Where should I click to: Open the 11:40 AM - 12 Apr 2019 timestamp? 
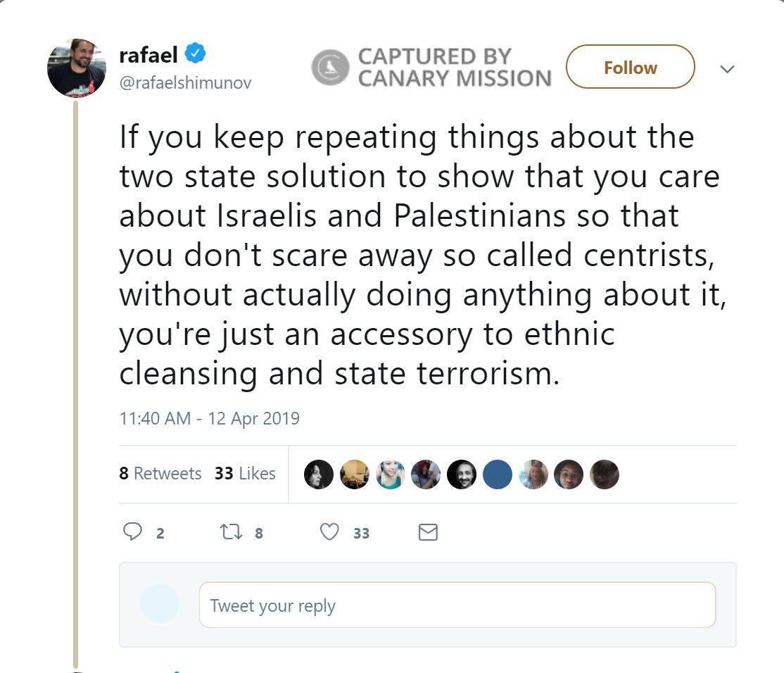[x=210, y=418]
